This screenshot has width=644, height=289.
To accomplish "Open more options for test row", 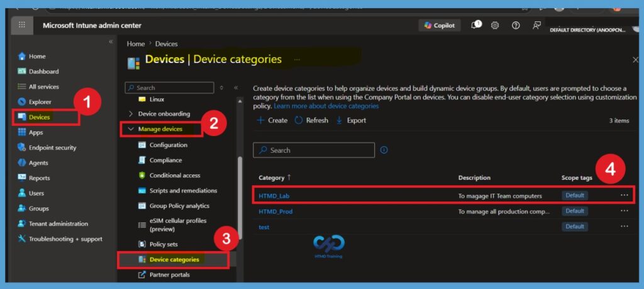I will tap(625, 226).
